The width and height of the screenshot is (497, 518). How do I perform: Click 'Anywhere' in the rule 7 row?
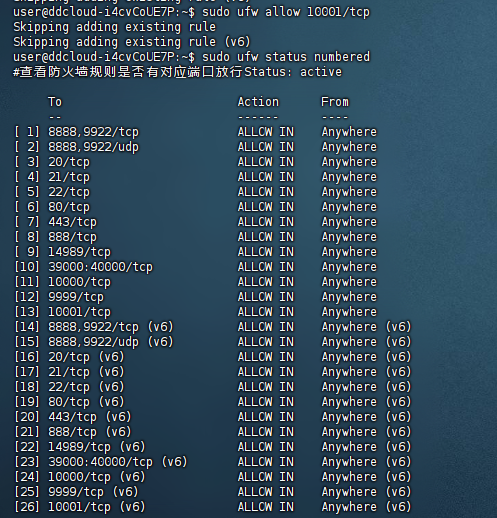pos(349,222)
